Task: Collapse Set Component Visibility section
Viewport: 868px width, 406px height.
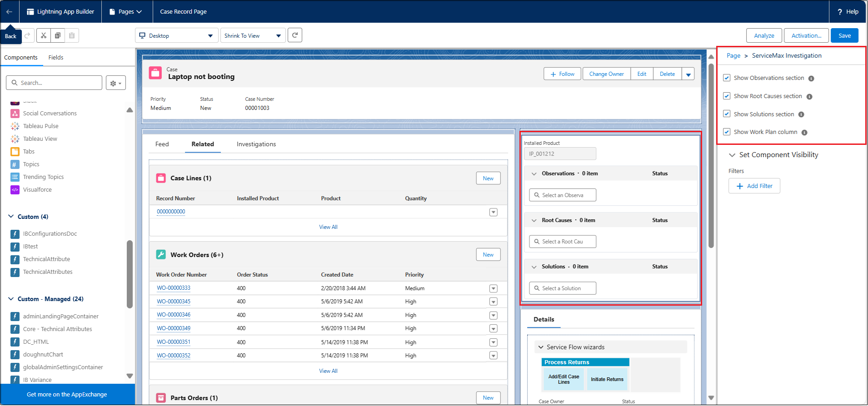Action: click(732, 155)
